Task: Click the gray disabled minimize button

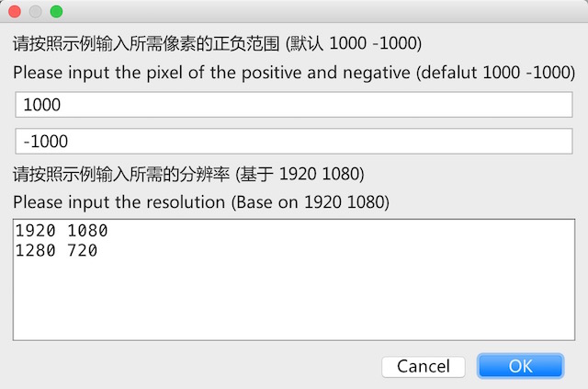Action: pos(36,12)
